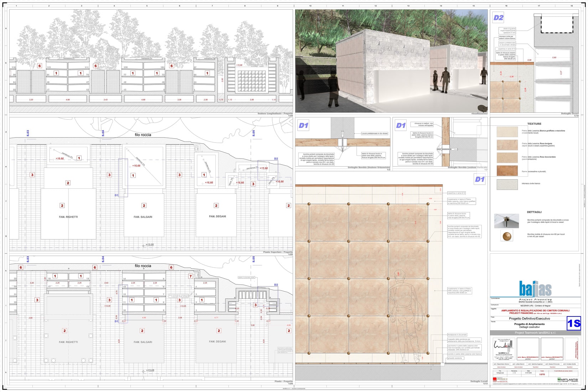Click 'Progetto di Ampliamento' title text
588x392 pixels.
(x=529, y=324)
